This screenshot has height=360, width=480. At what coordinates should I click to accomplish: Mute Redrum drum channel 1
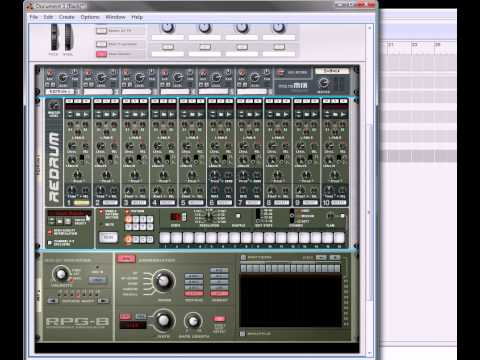(70, 101)
